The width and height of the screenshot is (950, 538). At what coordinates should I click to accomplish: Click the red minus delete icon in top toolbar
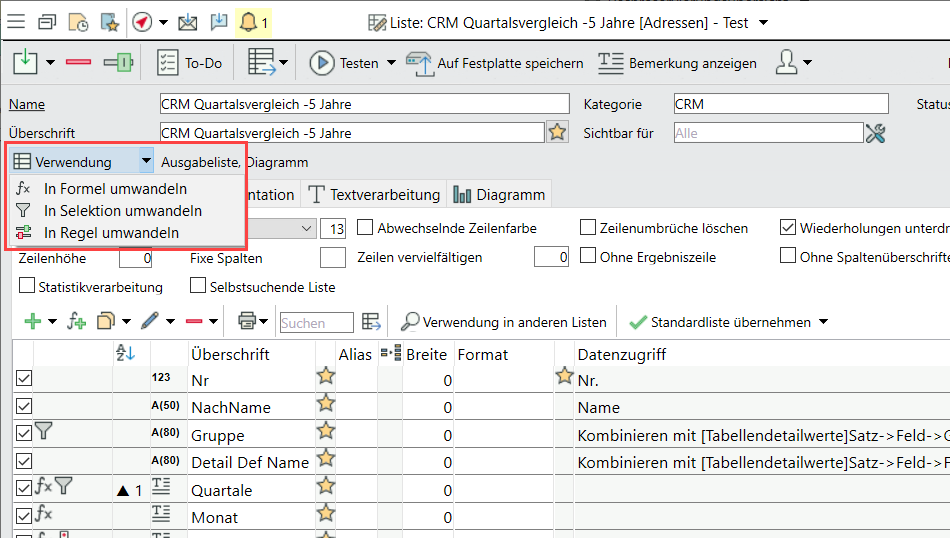coord(78,63)
